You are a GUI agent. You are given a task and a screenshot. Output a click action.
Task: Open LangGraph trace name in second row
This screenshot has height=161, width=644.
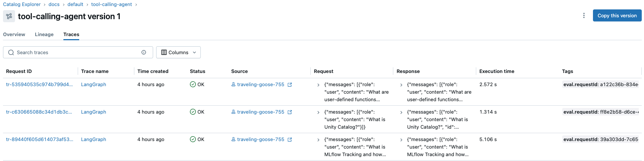tap(93, 112)
